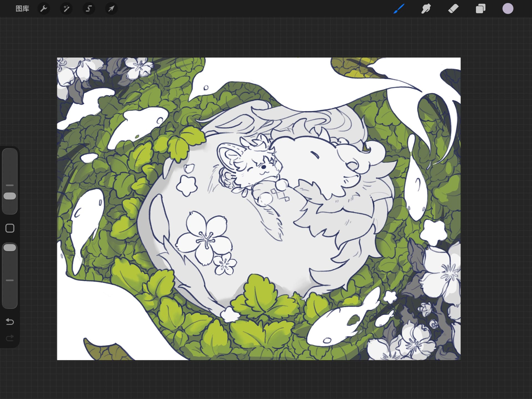Open the lavender color picker circle

(x=508, y=9)
